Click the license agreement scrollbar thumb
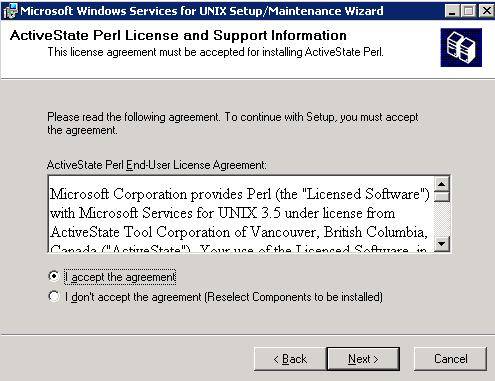The image size is (495, 381). click(442, 196)
